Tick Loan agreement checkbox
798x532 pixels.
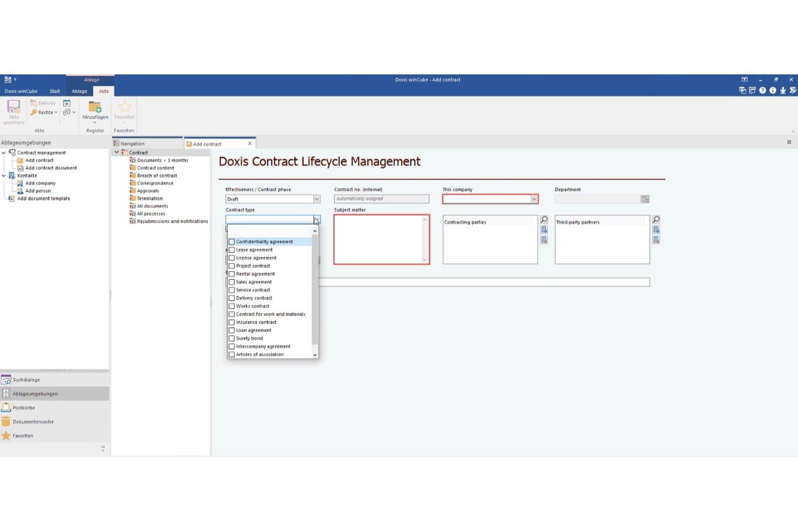coord(232,330)
